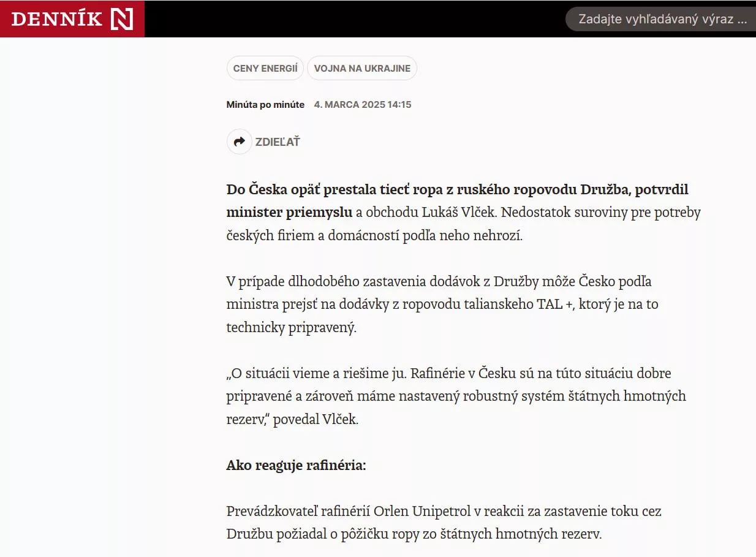Click the sentence ending 'štátnych hmotných rezerv.'
The width and height of the screenshot is (756, 557).
click(x=414, y=534)
